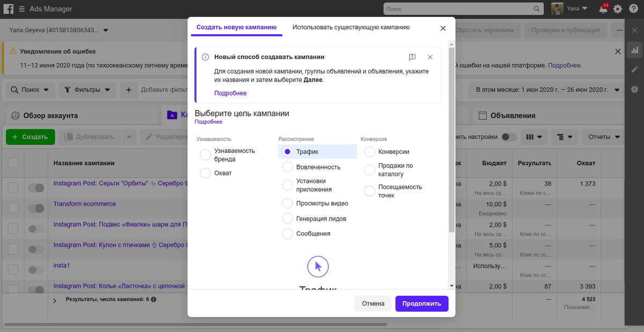Screen dimensions: 644x332
Task: Toggle the Transform ecommerce campaign switch
Action: point(36,208)
